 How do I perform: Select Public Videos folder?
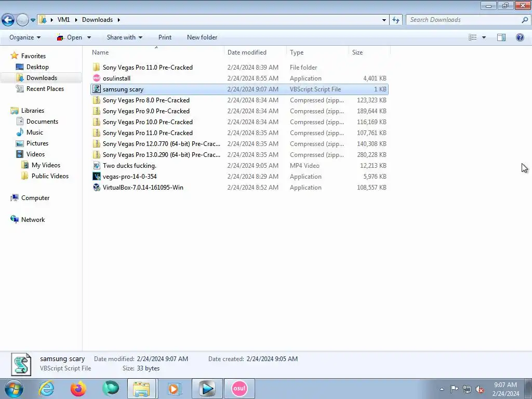pos(50,176)
